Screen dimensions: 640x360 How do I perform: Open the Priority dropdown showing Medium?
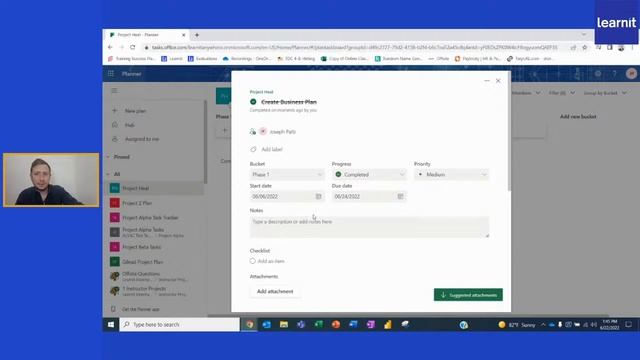tap(451, 174)
